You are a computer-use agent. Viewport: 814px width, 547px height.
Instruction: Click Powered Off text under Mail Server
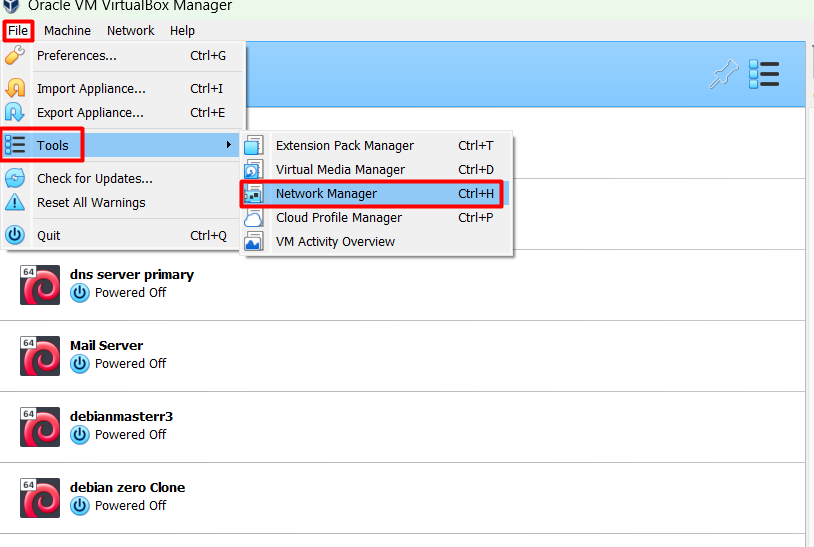[130, 364]
